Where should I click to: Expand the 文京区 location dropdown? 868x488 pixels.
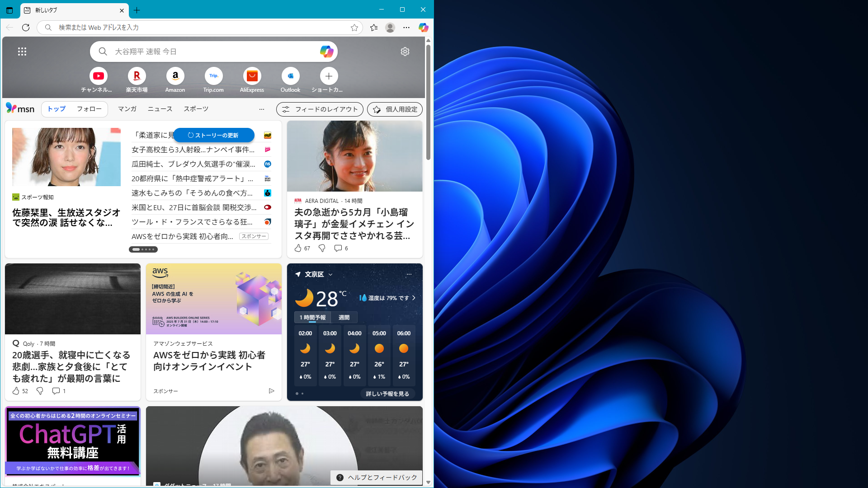coord(330,274)
